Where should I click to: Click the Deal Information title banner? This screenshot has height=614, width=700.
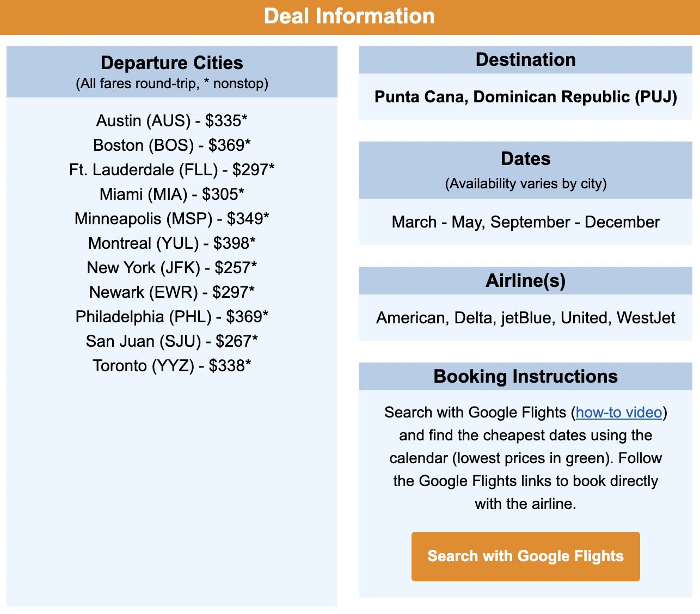point(350,16)
